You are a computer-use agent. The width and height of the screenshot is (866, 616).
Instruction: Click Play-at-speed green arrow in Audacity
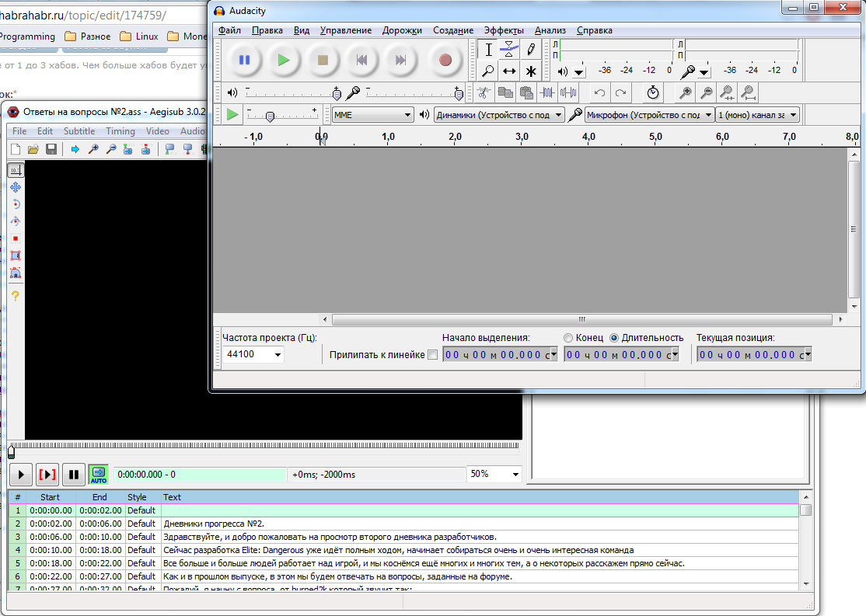pos(232,115)
